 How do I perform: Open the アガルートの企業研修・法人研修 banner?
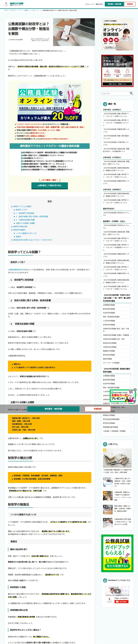(117, 71)
